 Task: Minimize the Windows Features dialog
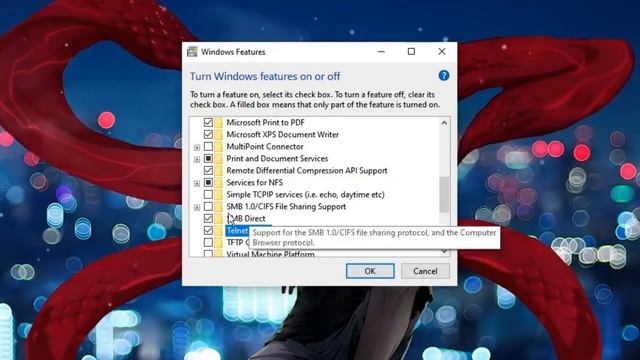pyautogui.click(x=381, y=52)
